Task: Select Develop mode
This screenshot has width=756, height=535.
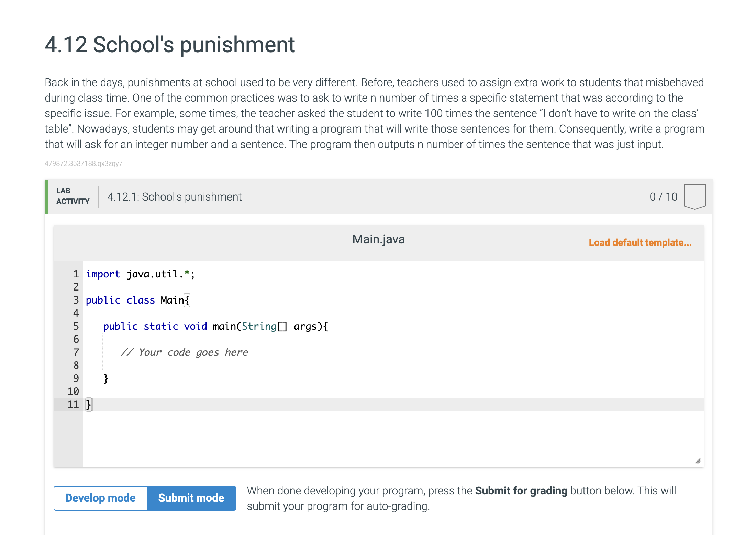Action: pyautogui.click(x=101, y=498)
